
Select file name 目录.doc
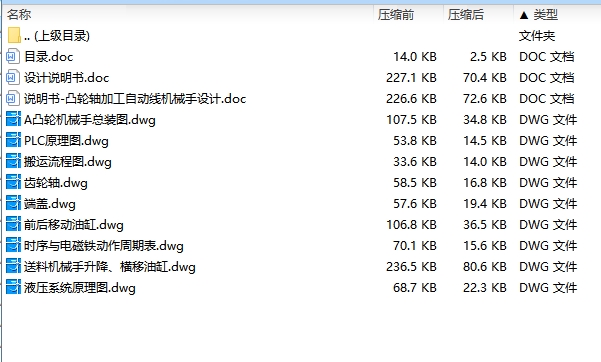[x=49, y=57]
